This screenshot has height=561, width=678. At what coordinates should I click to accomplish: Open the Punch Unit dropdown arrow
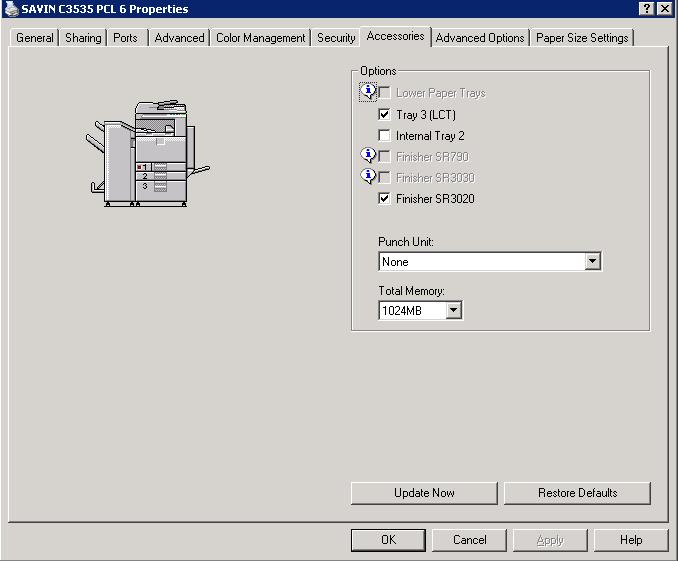[x=592, y=261]
